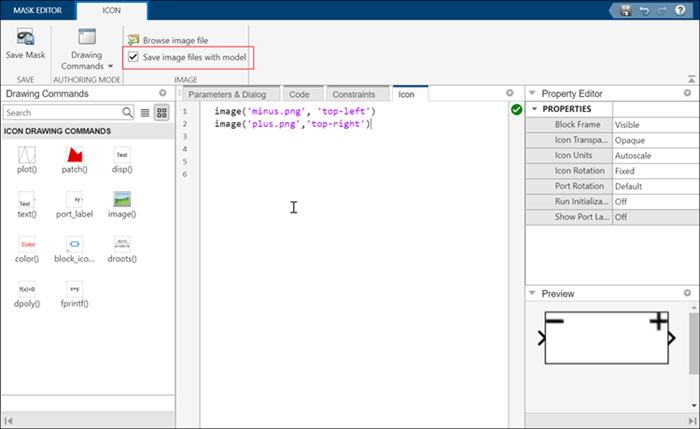Open the Drawing Commands authoring mode dropdown
This screenshot has height=429, width=700.
[x=87, y=50]
